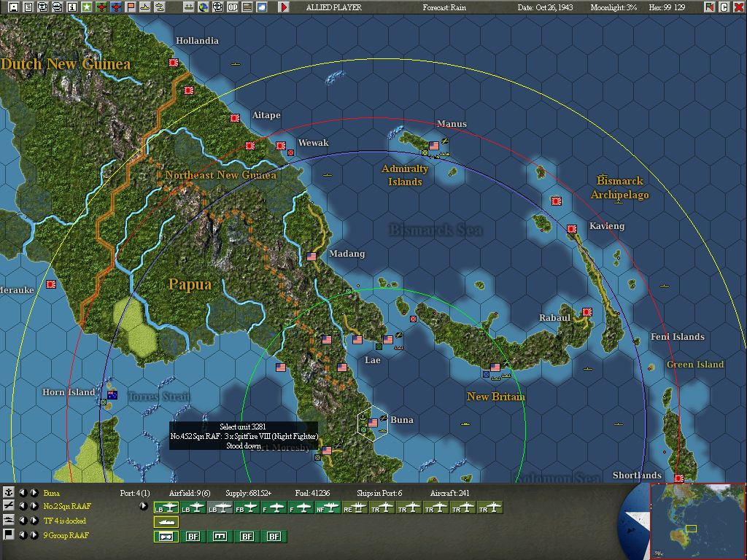This screenshot has width=747, height=560.
Task: Select the Port Moresby US base flag
Action: coord(327,450)
